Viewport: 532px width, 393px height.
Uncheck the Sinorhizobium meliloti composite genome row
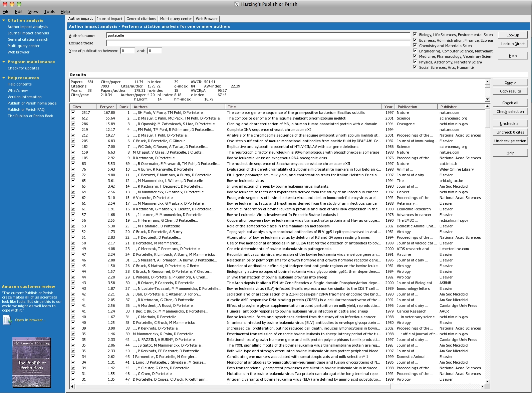[x=73, y=118]
